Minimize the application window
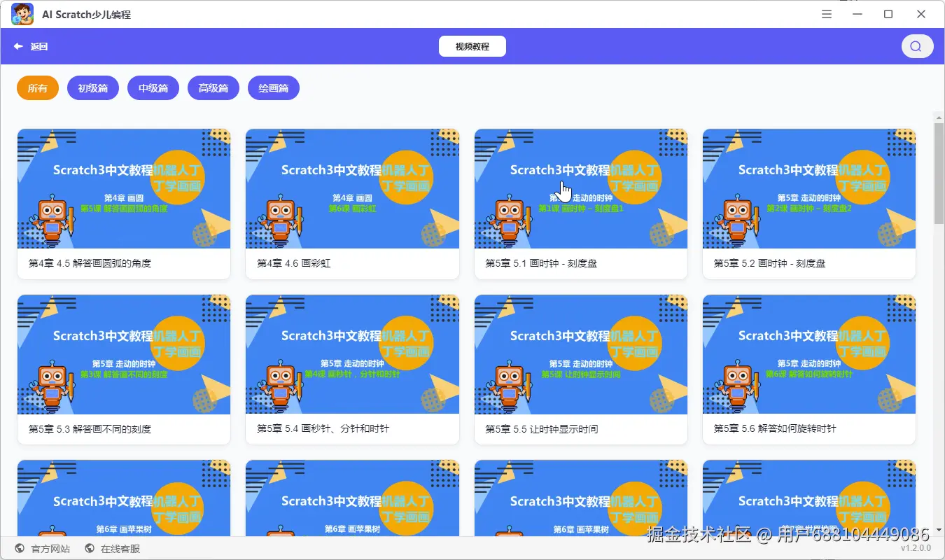Image resolution: width=945 pixels, height=560 pixels. [x=857, y=14]
